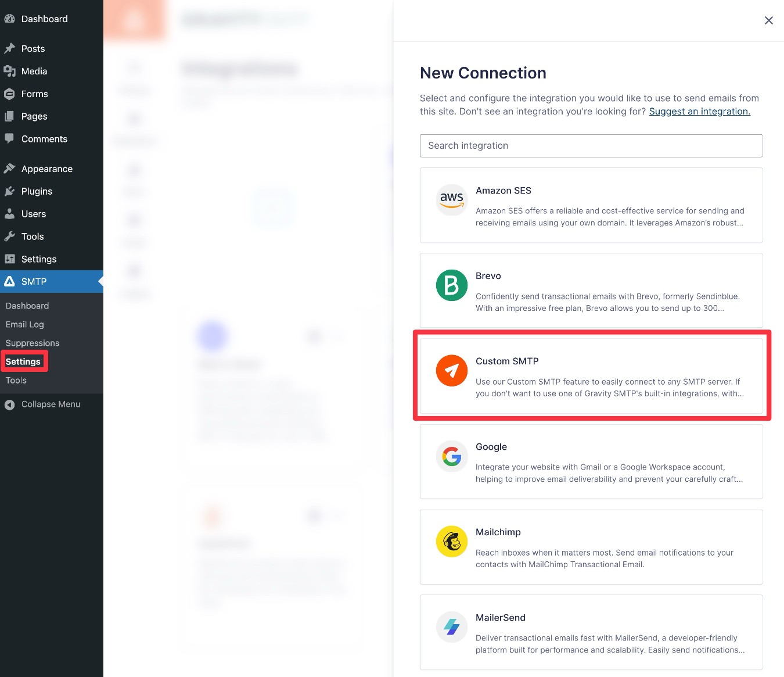Image resolution: width=784 pixels, height=677 pixels.
Task: Open the Posts menu item
Action: tap(33, 49)
